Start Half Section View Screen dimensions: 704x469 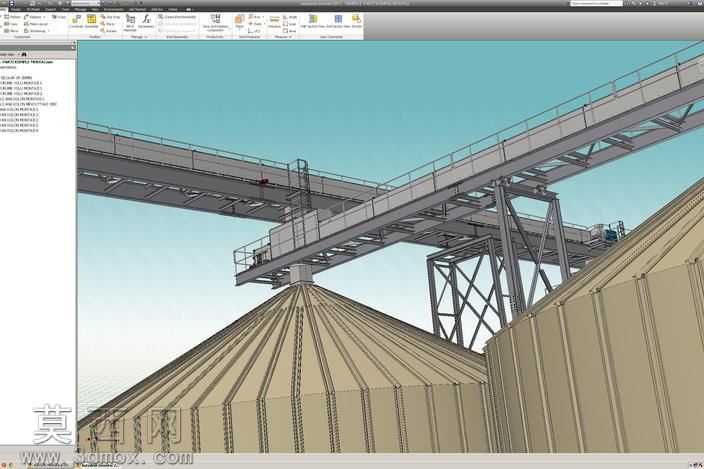pyautogui.click(x=312, y=21)
